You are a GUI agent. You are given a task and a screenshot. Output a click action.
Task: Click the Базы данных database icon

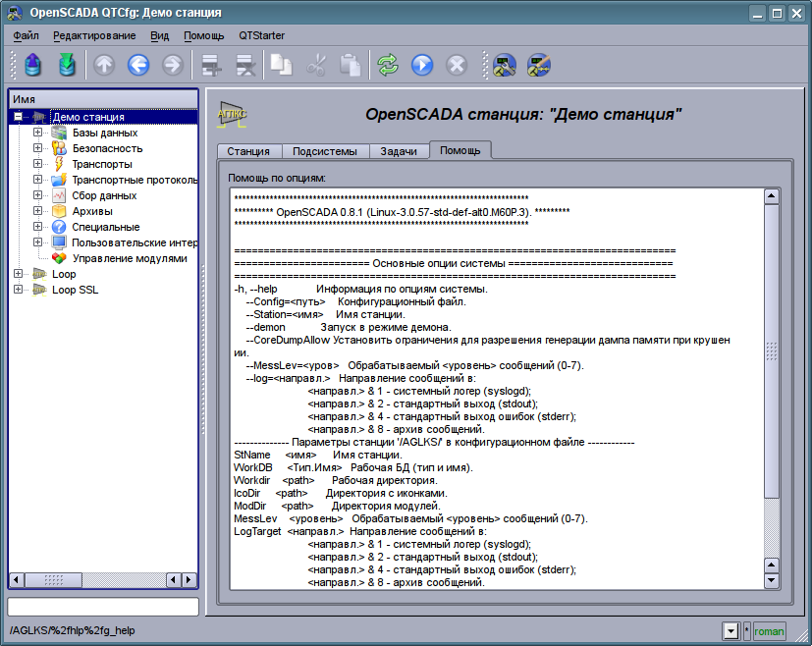pyautogui.click(x=59, y=133)
